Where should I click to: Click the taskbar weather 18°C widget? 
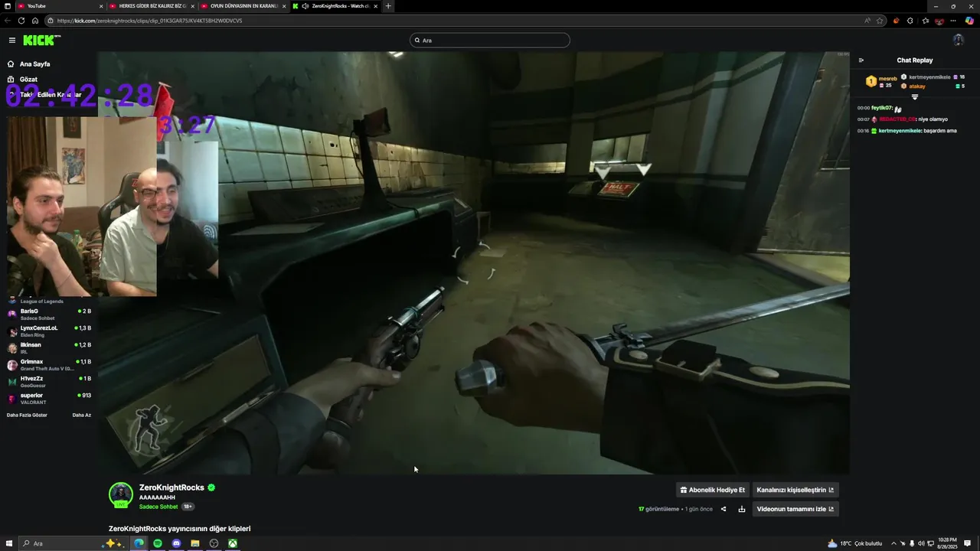click(x=855, y=543)
